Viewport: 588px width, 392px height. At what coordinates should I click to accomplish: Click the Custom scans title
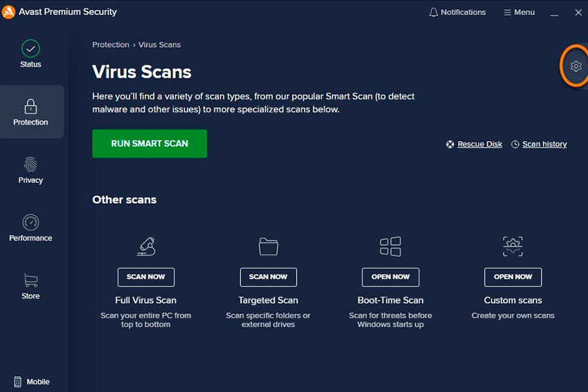513,300
